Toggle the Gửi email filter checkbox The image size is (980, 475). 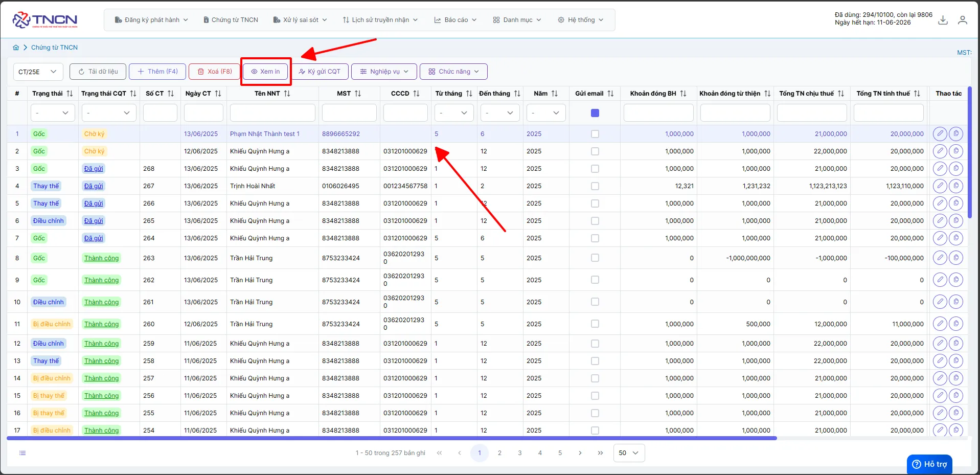[595, 113]
